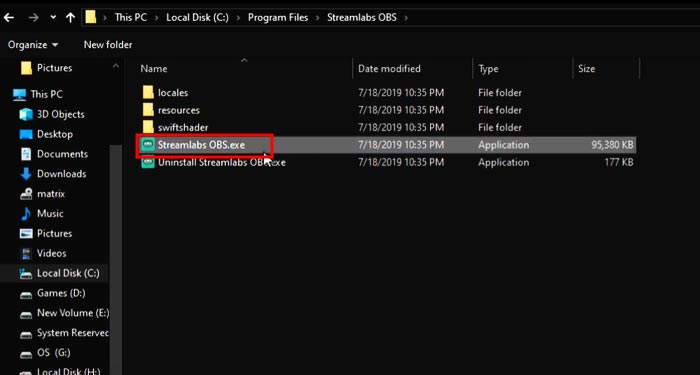Click lower Pictures icon under This PC
This screenshot has width=700, height=375.
point(26,233)
